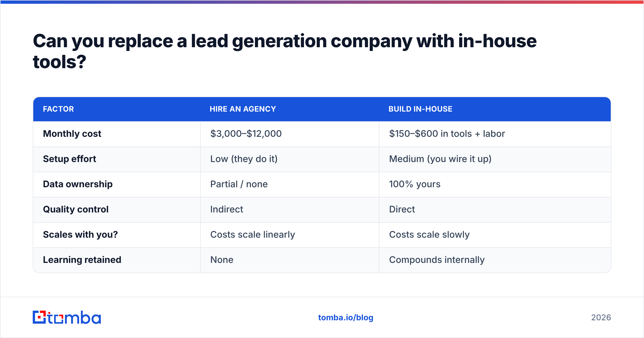Click the 2026 year text in footer
Screen dimensions: 644x338
click(x=601, y=318)
